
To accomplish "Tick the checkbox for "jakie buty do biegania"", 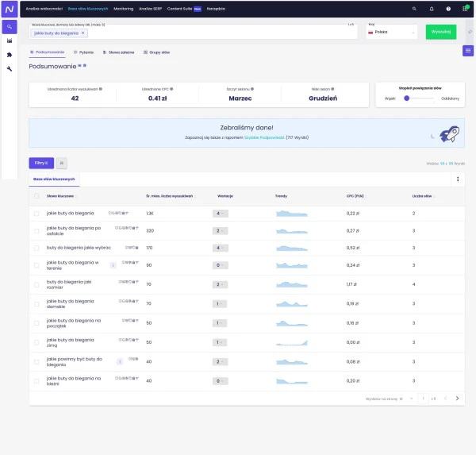I will pyautogui.click(x=36, y=214).
